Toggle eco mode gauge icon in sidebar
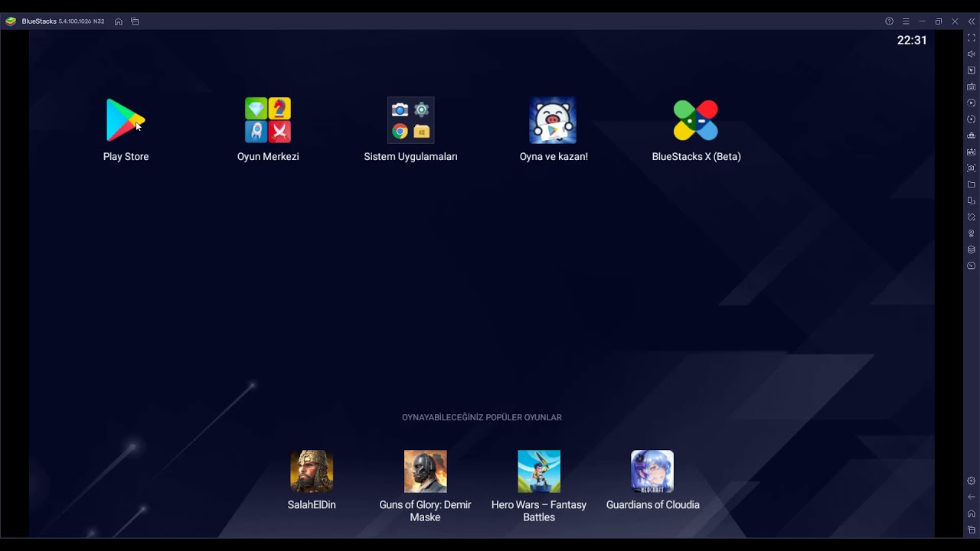The height and width of the screenshot is (551, 980). tap(972, 266)
